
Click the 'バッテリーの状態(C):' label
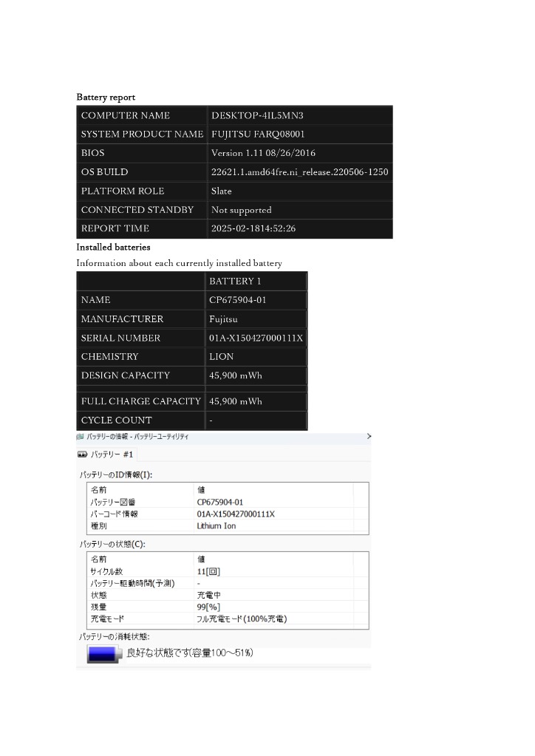click(112, 545)
